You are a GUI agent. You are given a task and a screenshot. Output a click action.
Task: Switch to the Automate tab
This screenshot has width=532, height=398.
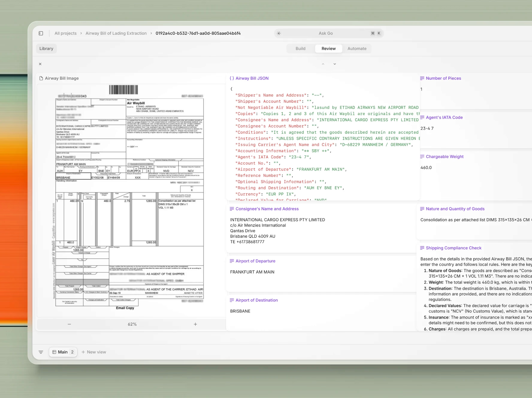357,49
